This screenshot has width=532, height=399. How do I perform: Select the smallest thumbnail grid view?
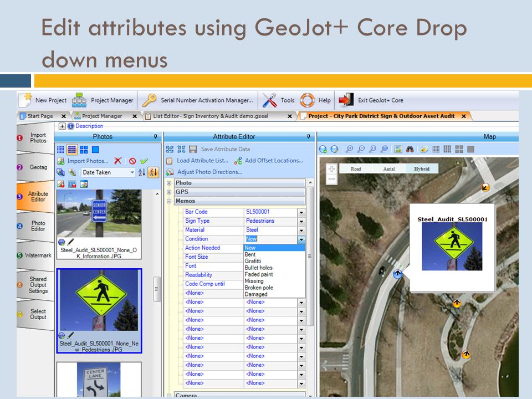pyautogui.click(x=60, y=150)
